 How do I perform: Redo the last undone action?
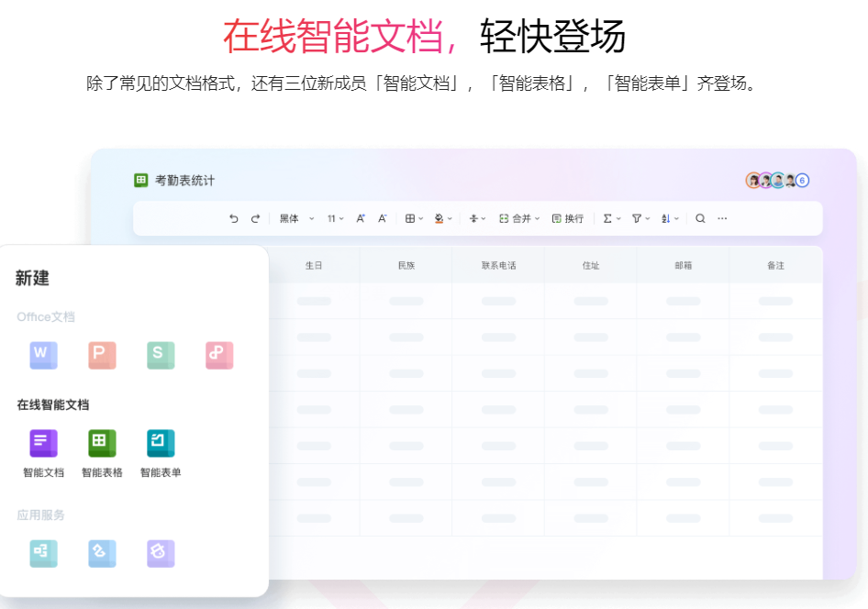(x=255, y=218)
